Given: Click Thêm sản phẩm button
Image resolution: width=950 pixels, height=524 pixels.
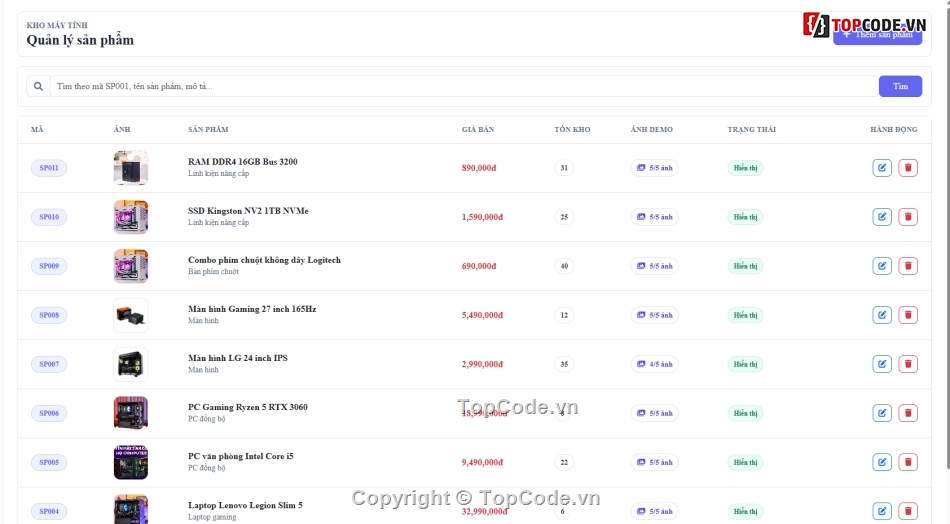Looking at the screenshot, I should (x=877, y=35).
